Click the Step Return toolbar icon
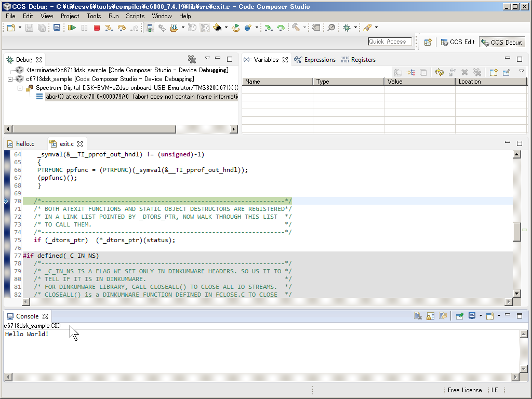532x399 pixels. coord(135,28)
